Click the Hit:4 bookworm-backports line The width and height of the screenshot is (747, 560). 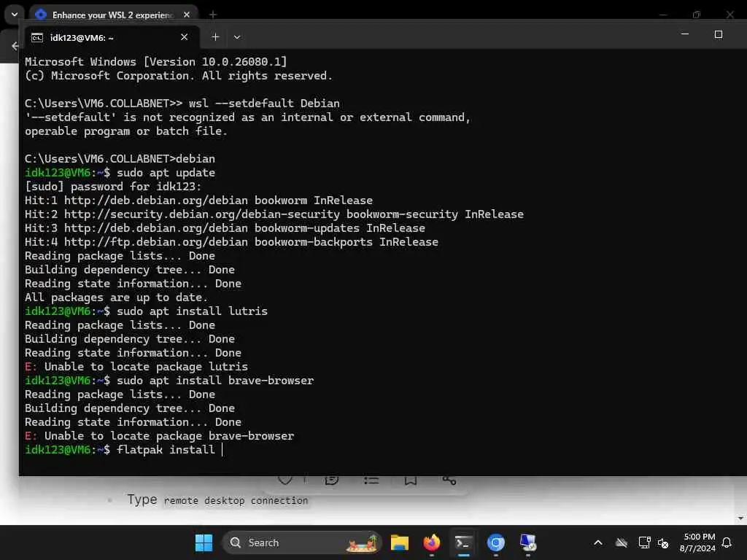click(231, 242)
